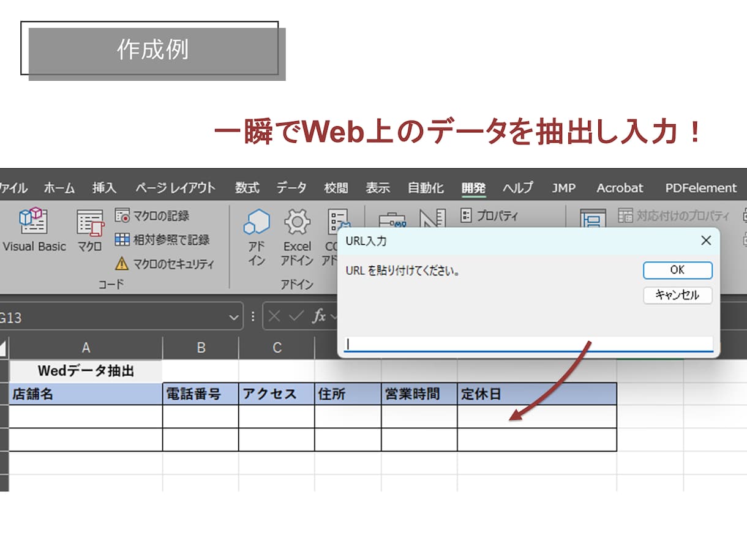Select column C header
Viewport: 747px width, 560px height.
(x=277, y=348)
